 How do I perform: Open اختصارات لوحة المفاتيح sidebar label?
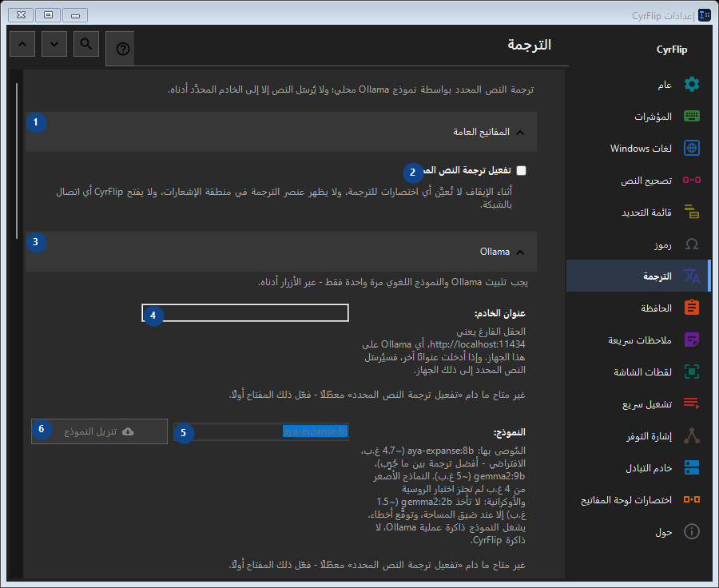click(626, 500)
